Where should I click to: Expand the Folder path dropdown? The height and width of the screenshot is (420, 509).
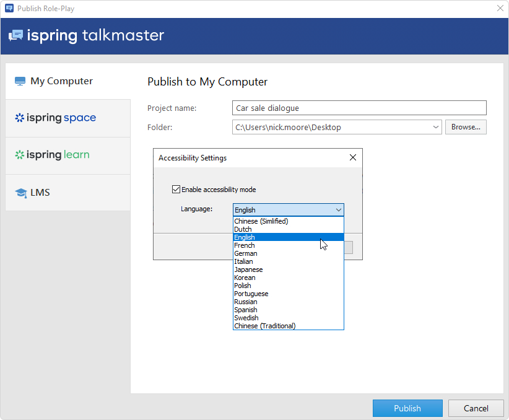[x=436, y=127]
